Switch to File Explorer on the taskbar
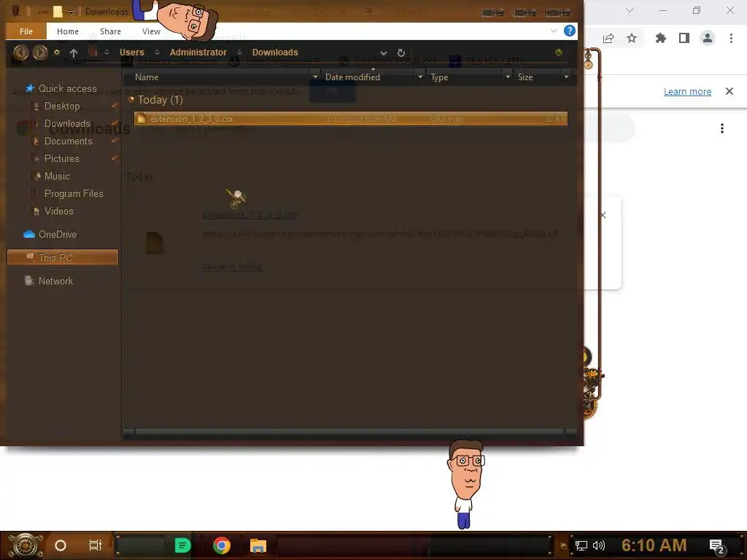Image resolution: width=747 pixels, height=560 pixels. 258,545
